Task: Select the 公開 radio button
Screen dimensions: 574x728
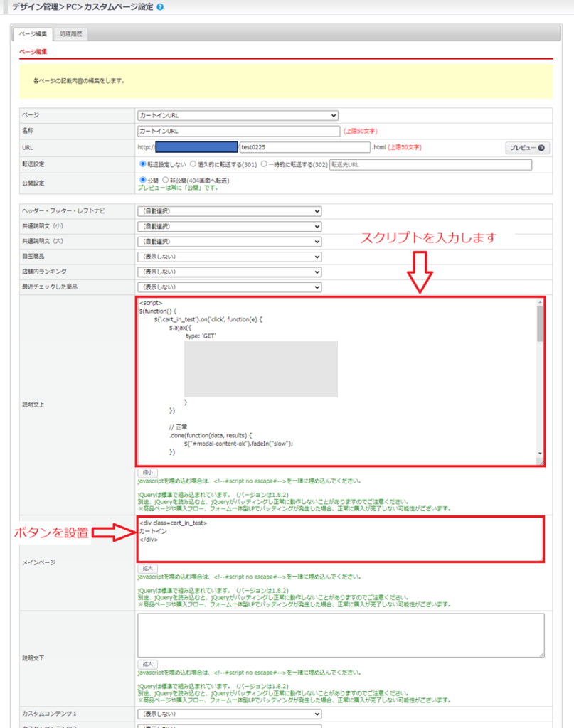Action: coord(143,180)
